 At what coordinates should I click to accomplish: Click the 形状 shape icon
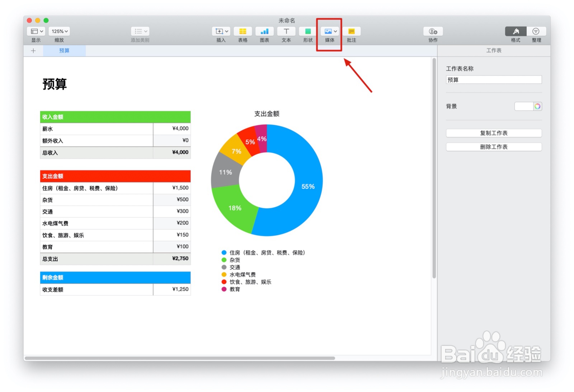coord(308,31)
